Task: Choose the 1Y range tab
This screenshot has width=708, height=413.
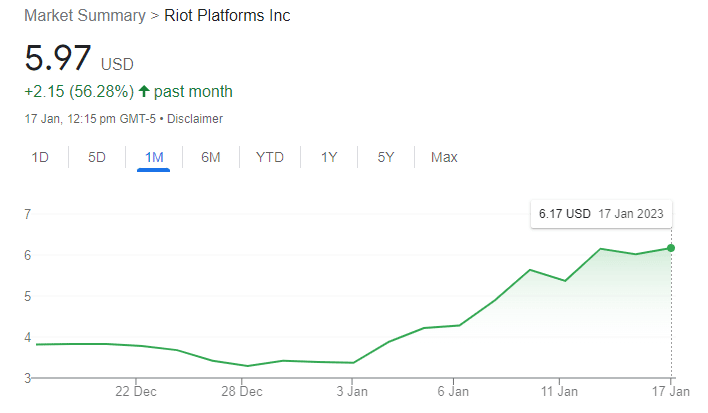Action: (328, 157)
